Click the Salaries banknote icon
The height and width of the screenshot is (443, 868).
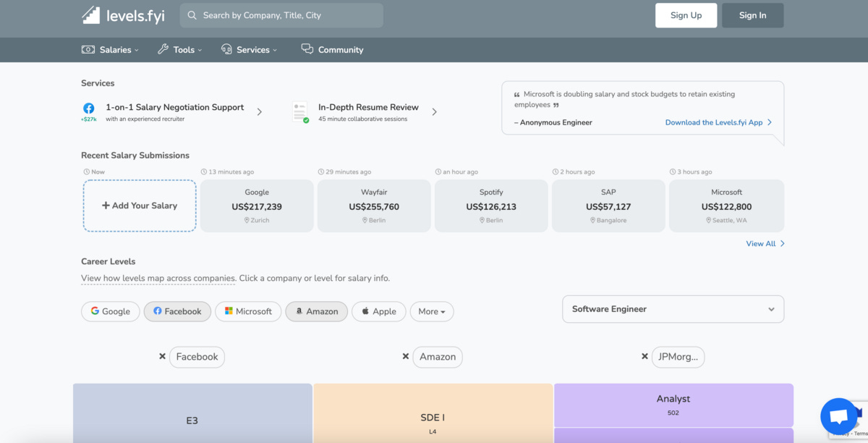pos(88,50)
